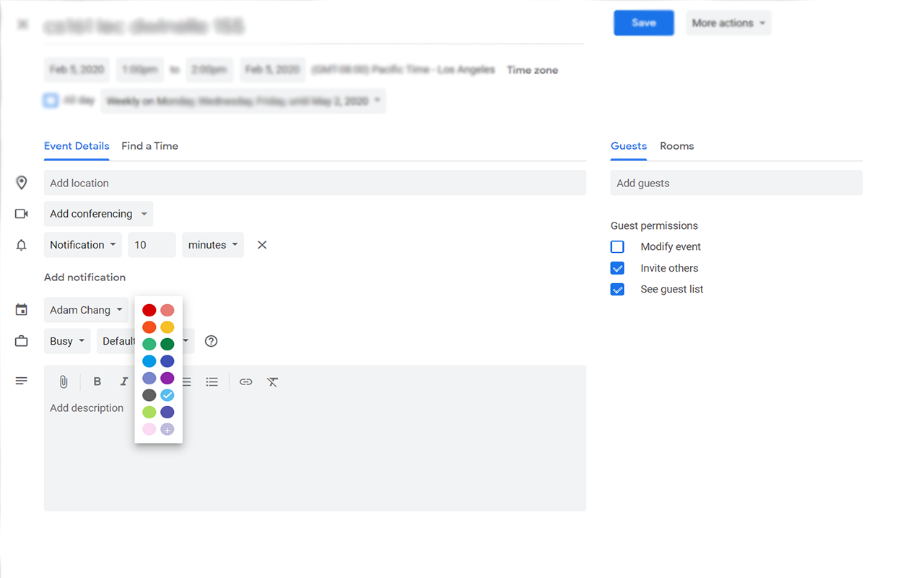
Task: Save the event
Action: (644, 23)
